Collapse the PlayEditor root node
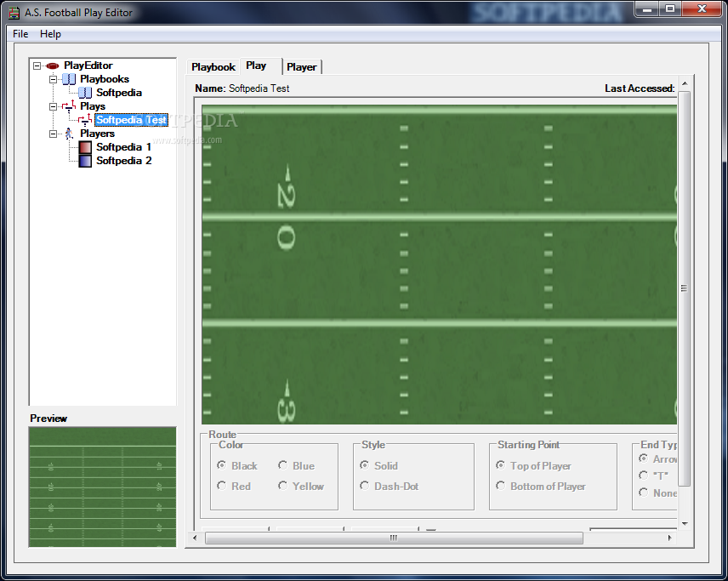The height and width of the screenshot is (581, 728). point(37,66)
